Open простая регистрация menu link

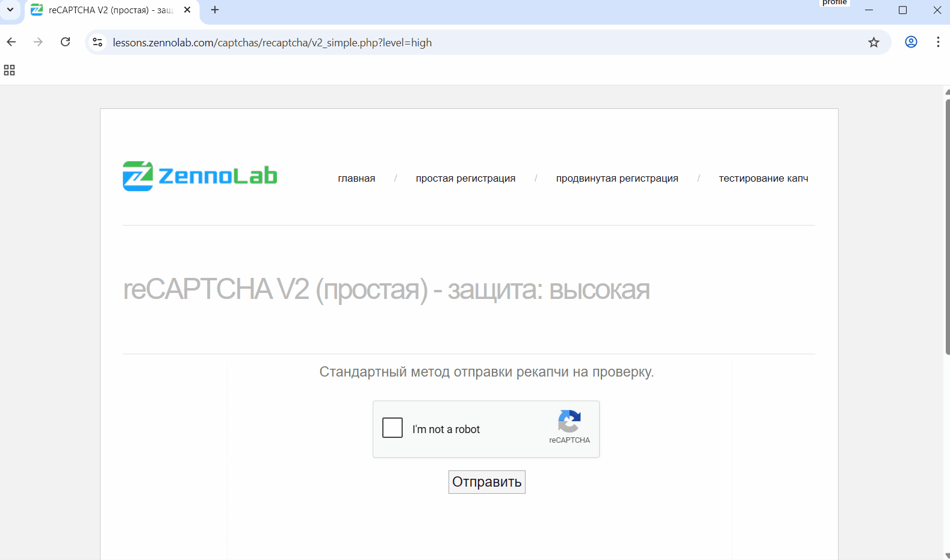[465, 178]
